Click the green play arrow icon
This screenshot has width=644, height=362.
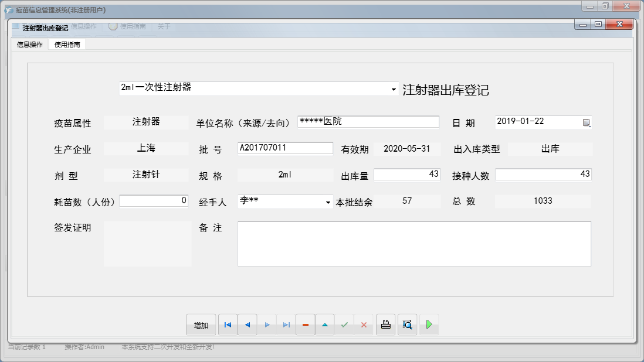[x=429, y=325]
